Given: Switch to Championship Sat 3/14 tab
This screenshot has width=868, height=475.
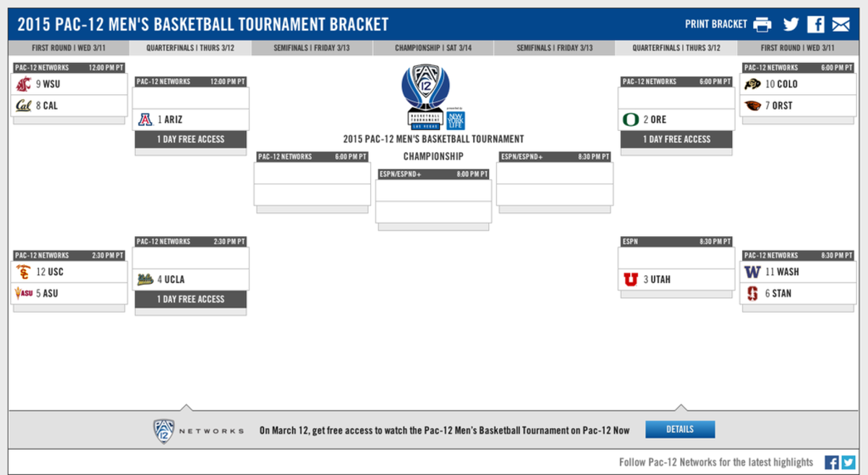Looking at the screenshot, I should [433, 49].
